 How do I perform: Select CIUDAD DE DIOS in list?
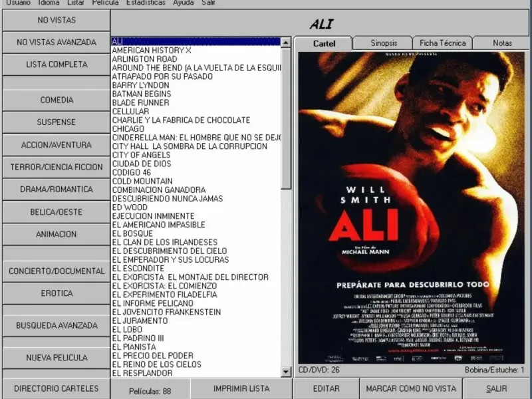(196, 164)
